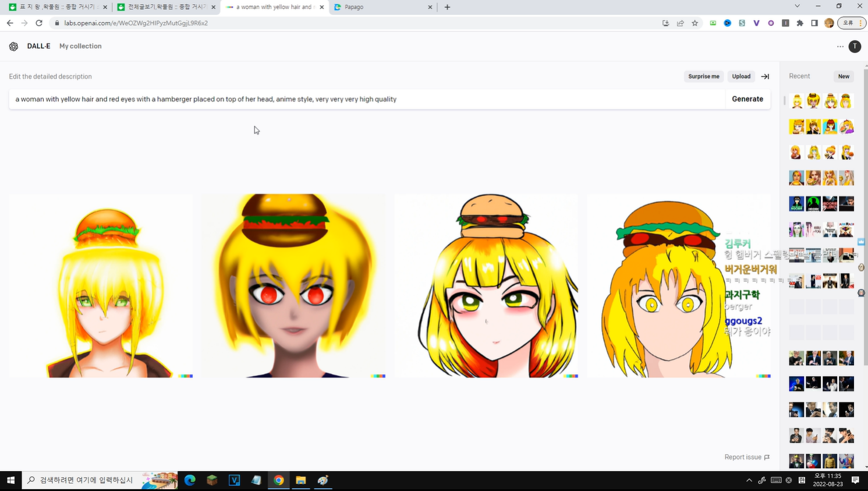Click the Windows taskbar search box
Image resolution: width=868 pixels, height=491 pixels.
tap(100, 480)
